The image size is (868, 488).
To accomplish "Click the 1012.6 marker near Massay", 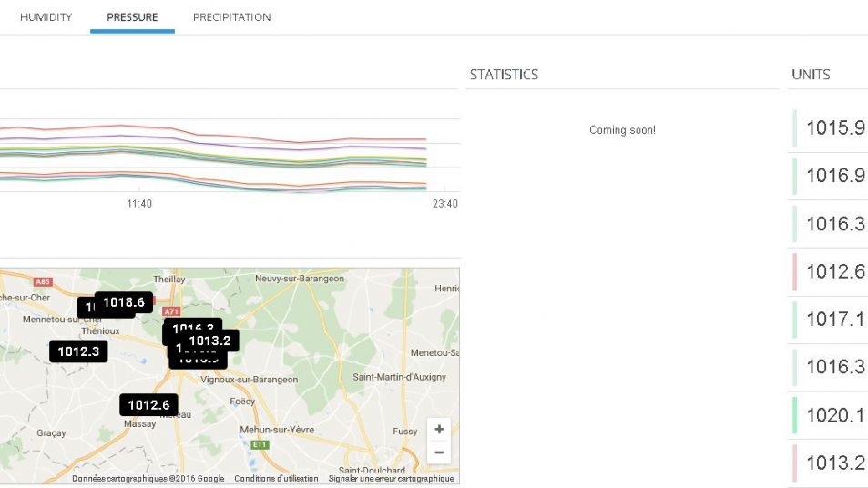I will click(x=148, y=405).
